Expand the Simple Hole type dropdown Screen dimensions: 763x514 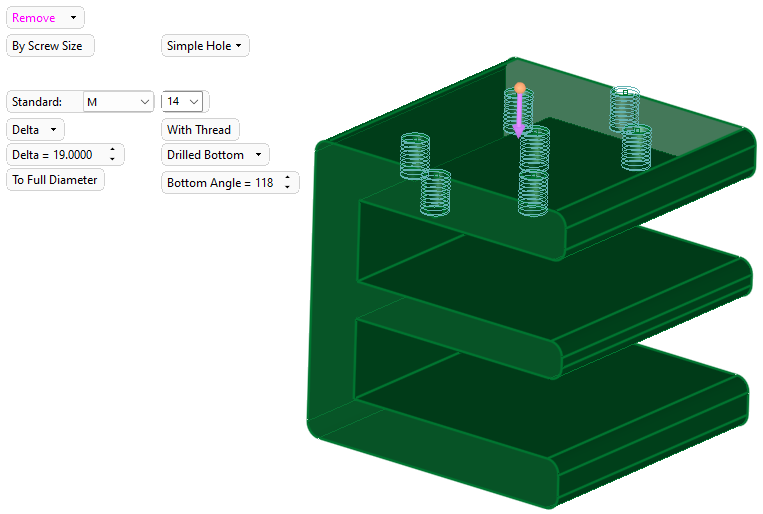pyautogui.click(x=205, y=46)
